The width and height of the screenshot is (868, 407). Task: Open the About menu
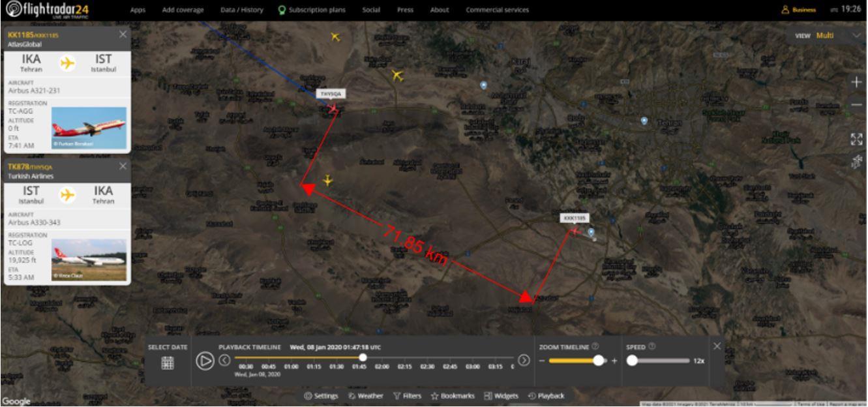(440, 10)
